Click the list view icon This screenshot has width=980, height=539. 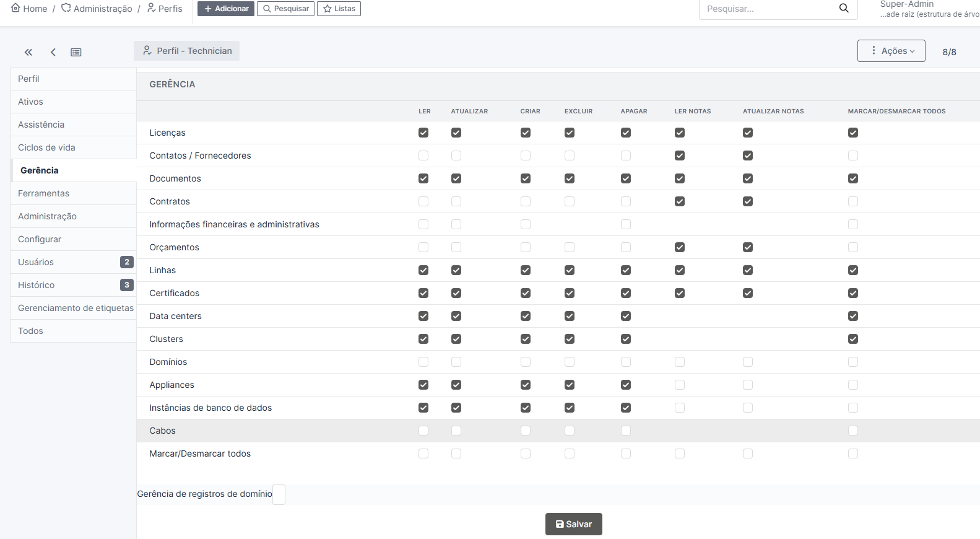(x=76, y=52)
